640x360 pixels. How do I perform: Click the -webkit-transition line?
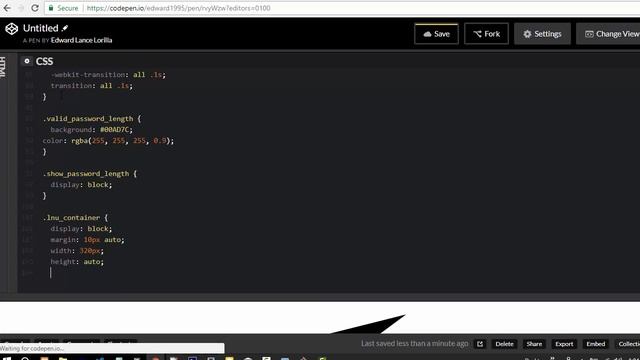pos(108,75)
